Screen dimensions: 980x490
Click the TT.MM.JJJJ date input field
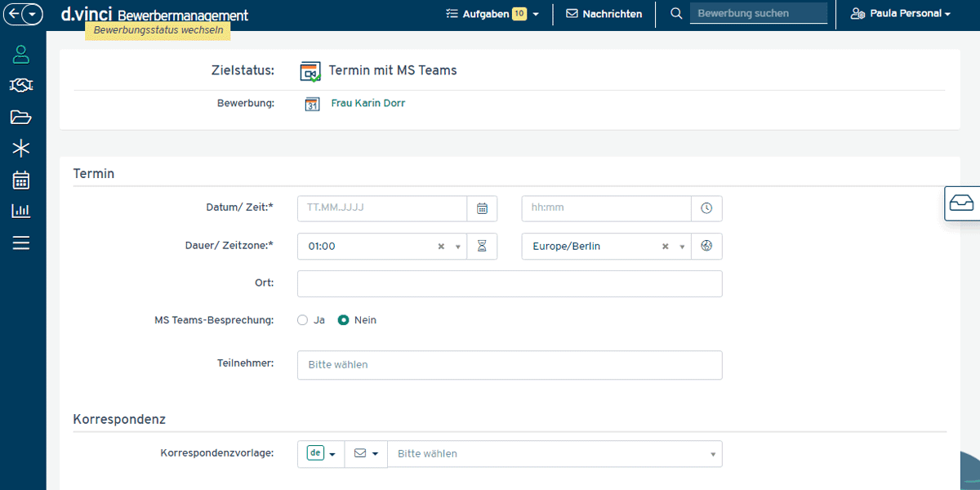(x=382, y=208)
